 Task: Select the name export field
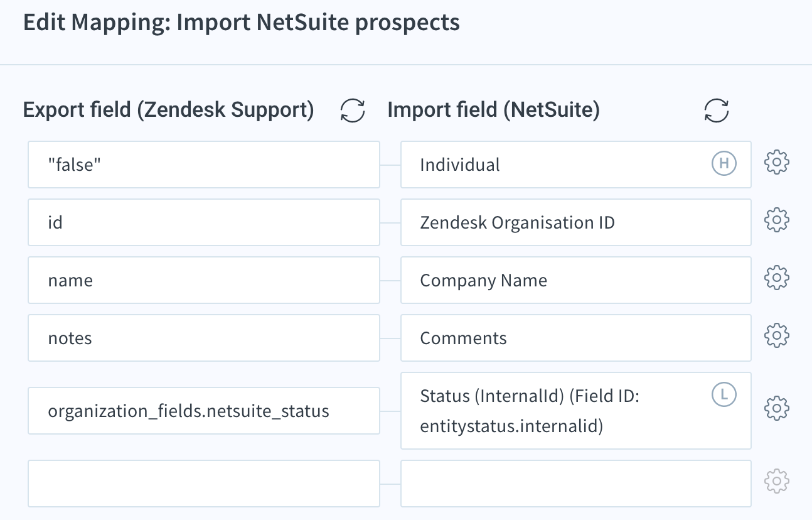204,280
